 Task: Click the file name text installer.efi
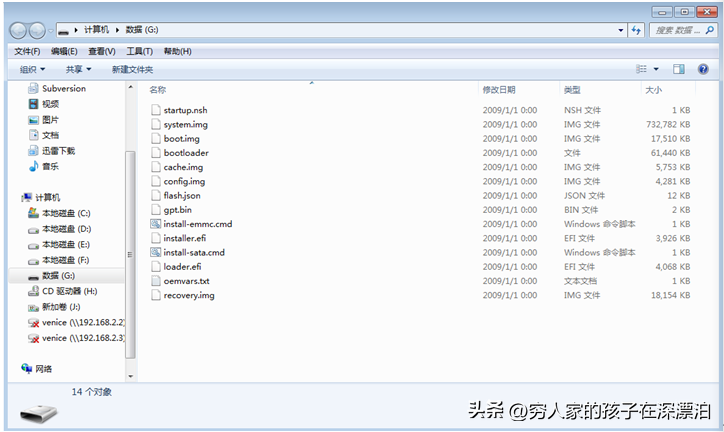pos(185,238)
